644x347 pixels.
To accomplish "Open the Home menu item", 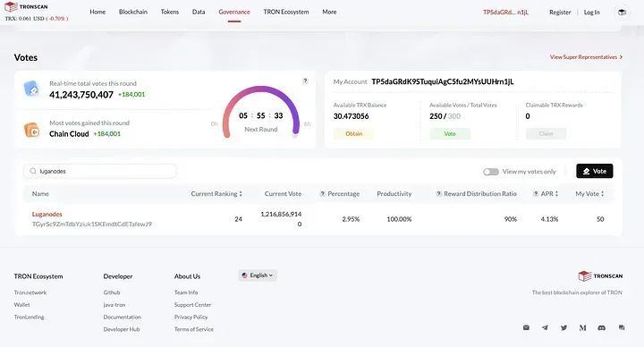I will pyautogui.click(x=97, y=12).
